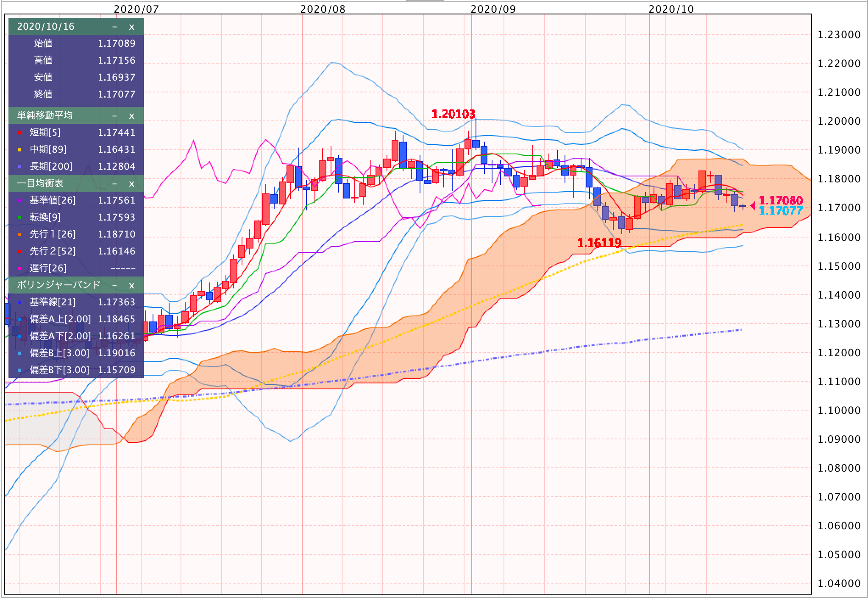Click the 先行１[26] value 1.18710
This screenshot has height=598, width=868.
pyautogui.click(x=117, y=234)
